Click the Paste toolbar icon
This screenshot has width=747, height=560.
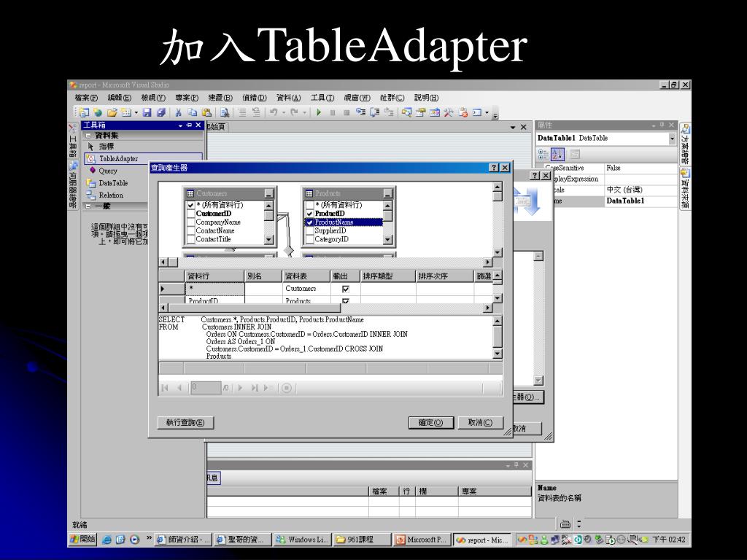pyautogui.click(x=206, y=112)
